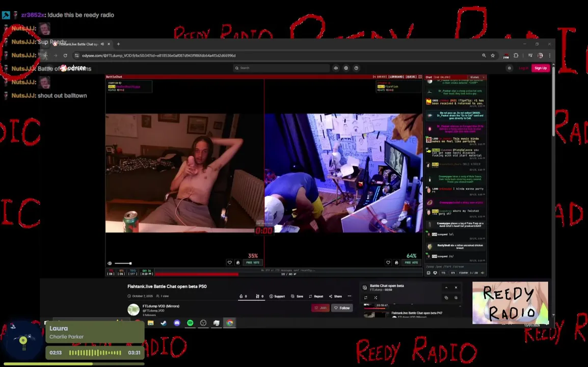Bookmark this page with the star icon

[x=493, y=56]
